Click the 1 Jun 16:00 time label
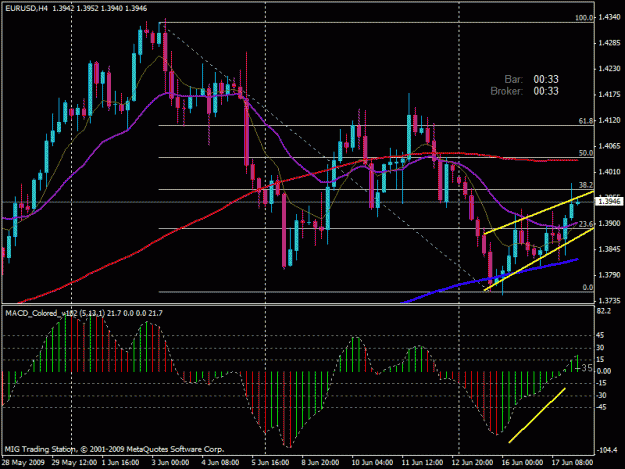Viewport: 625px width, 469px height. (x=120, y=463)
